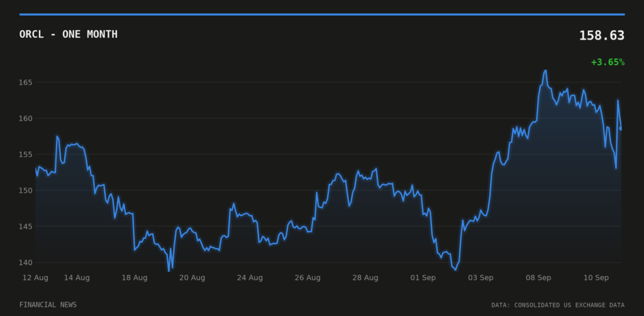644x316 pixels.
Task: Select the 12 Aug date label
Action: [x=35, y=278]
